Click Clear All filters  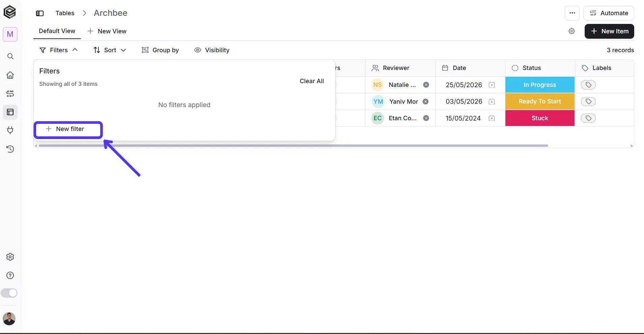[x=312, y=81]
